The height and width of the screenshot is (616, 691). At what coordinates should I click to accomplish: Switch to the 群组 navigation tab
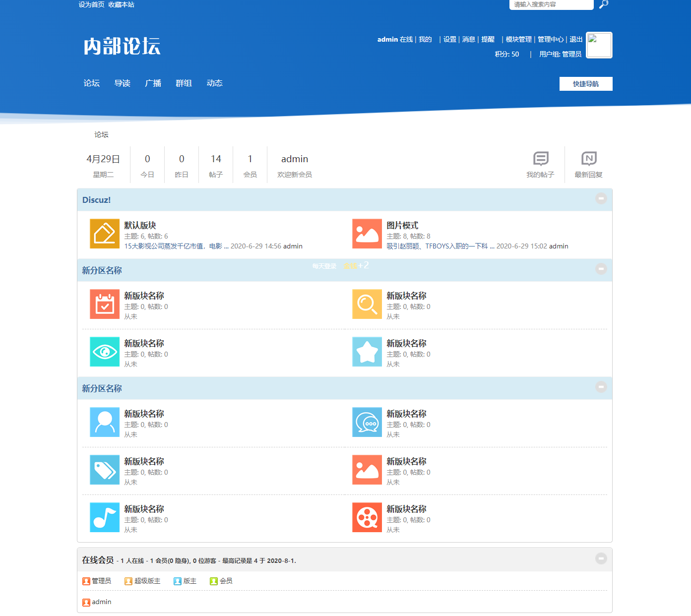tap(184, 83)
